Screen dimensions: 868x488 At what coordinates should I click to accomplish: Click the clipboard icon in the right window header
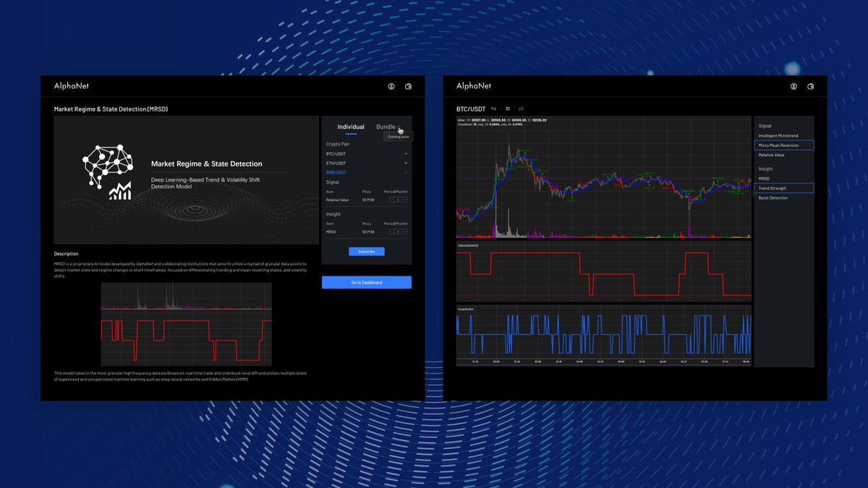(811, 85)
